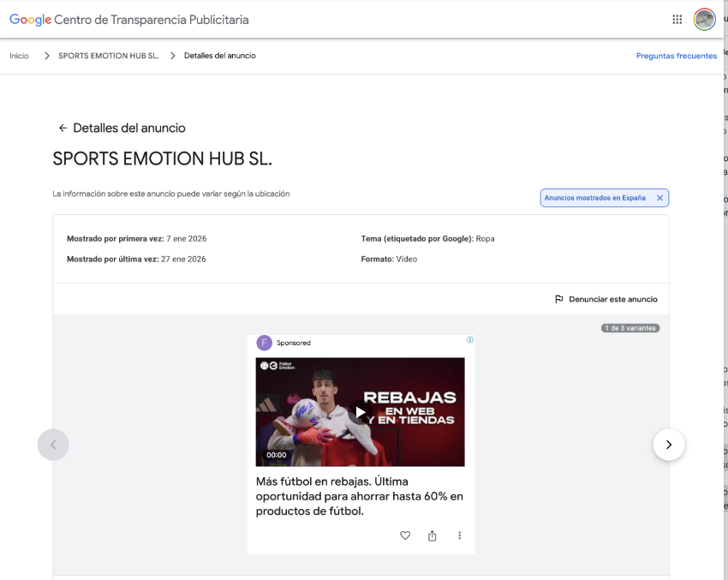The height and width of the screenshot is (580, 728).
Task: Click the 1 de 3 variantes badge
Action: [630, 328]
